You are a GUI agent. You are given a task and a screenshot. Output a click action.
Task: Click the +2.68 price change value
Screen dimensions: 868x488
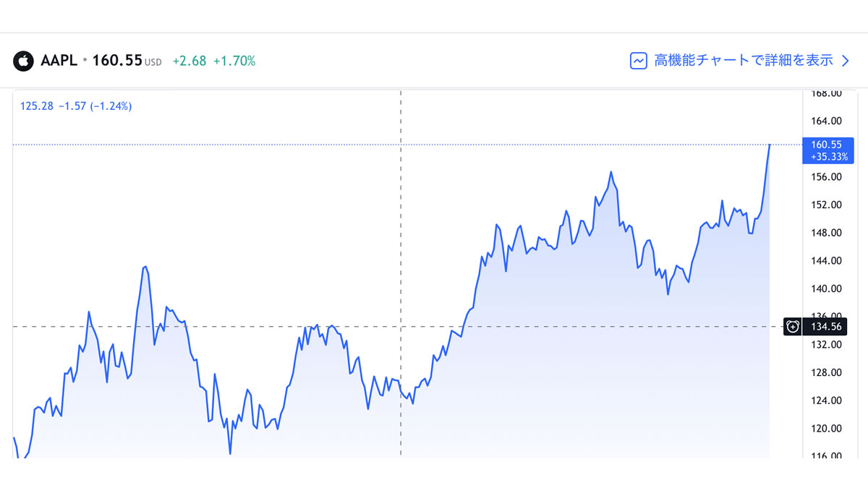[189, 61]
